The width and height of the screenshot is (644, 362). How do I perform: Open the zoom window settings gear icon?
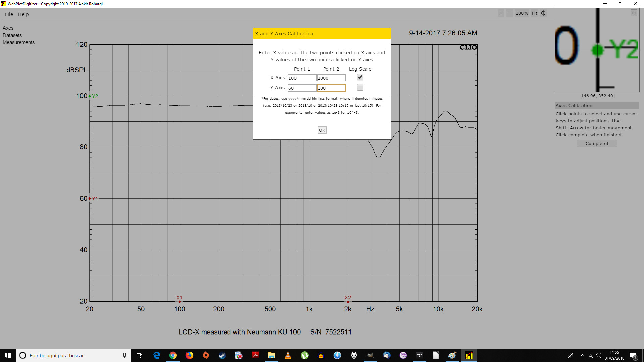point(634,13)
